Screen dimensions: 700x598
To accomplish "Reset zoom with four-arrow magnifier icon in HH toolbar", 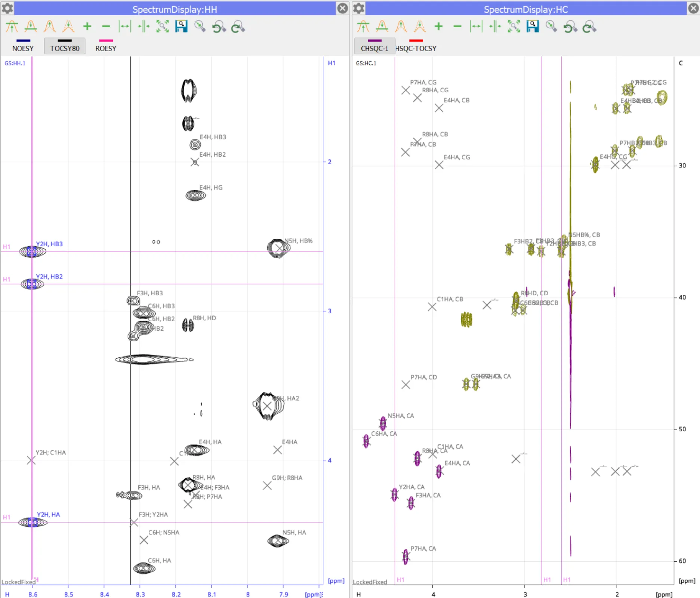I will point(163,27).
